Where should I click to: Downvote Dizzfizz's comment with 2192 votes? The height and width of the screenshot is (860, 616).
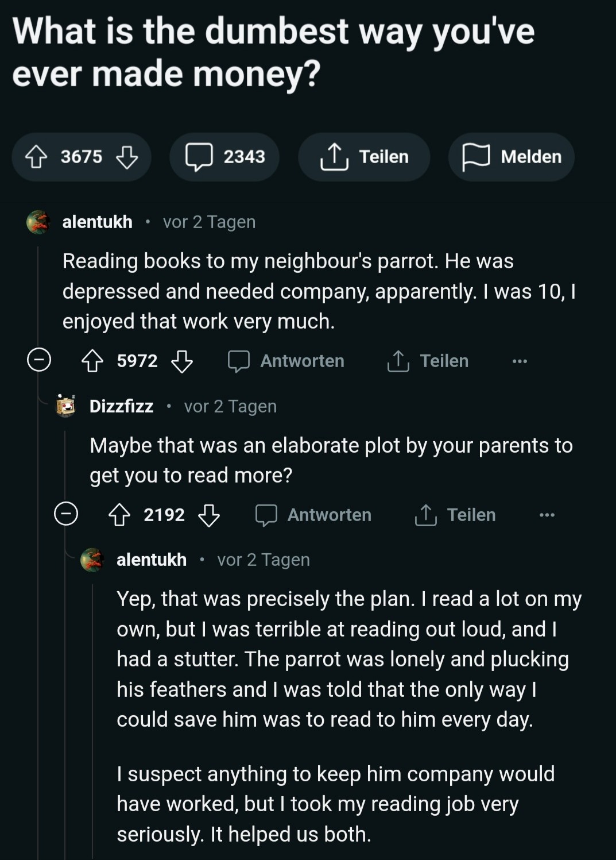[209, 515]
